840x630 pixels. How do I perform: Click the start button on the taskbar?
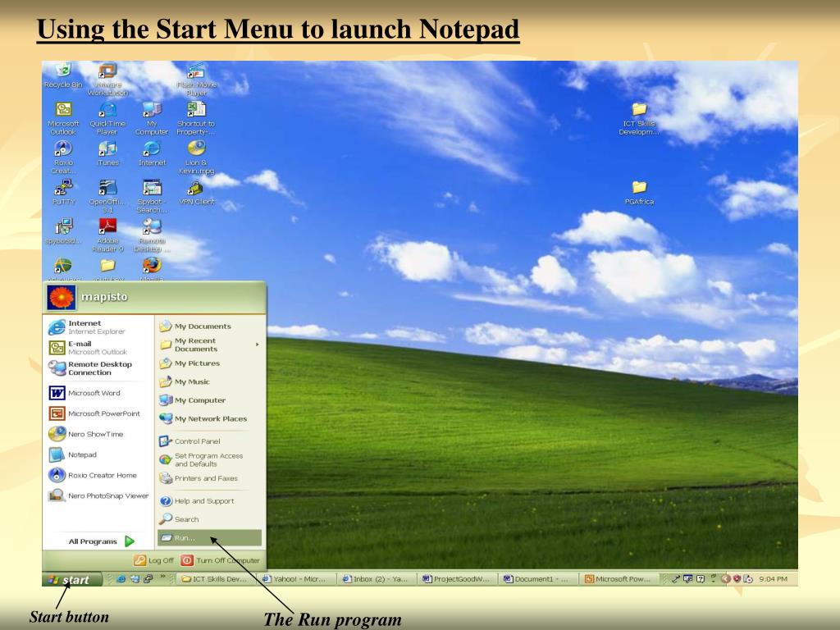[72, 579]
